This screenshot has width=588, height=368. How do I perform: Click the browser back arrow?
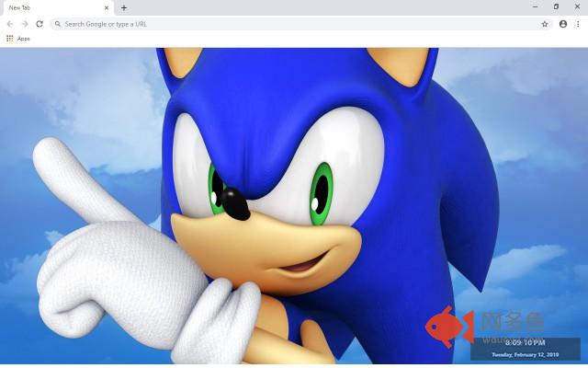[x=10, y=24]
